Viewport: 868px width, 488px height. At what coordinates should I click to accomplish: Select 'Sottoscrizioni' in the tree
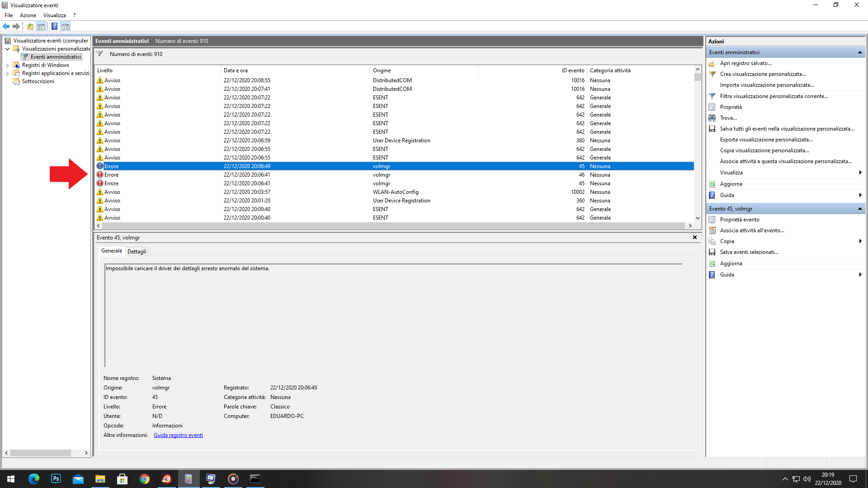38,81
